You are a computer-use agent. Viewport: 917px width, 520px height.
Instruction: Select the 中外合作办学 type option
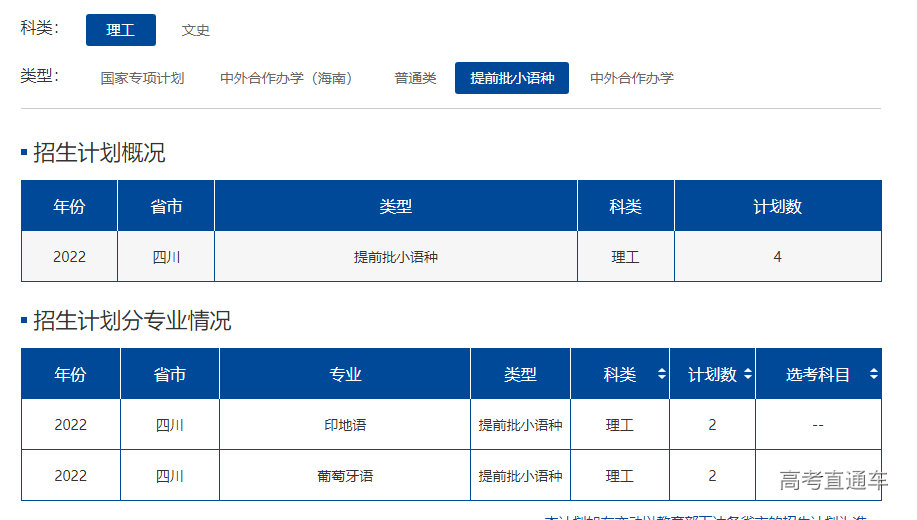[631, 78]
